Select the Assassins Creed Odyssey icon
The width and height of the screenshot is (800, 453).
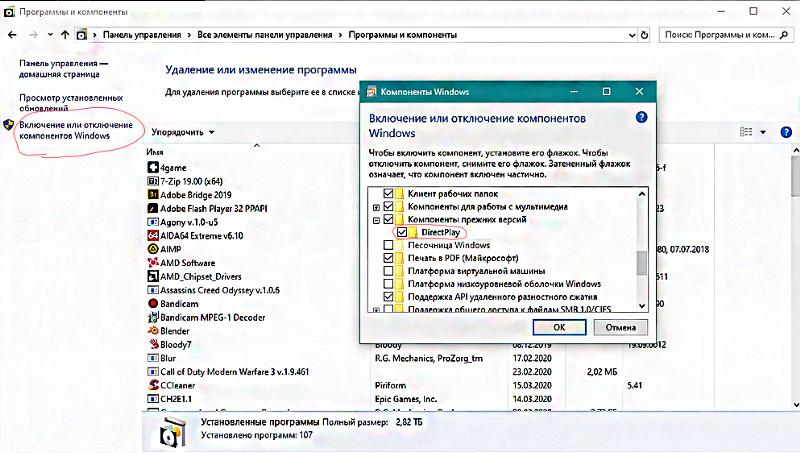[153, 290]
